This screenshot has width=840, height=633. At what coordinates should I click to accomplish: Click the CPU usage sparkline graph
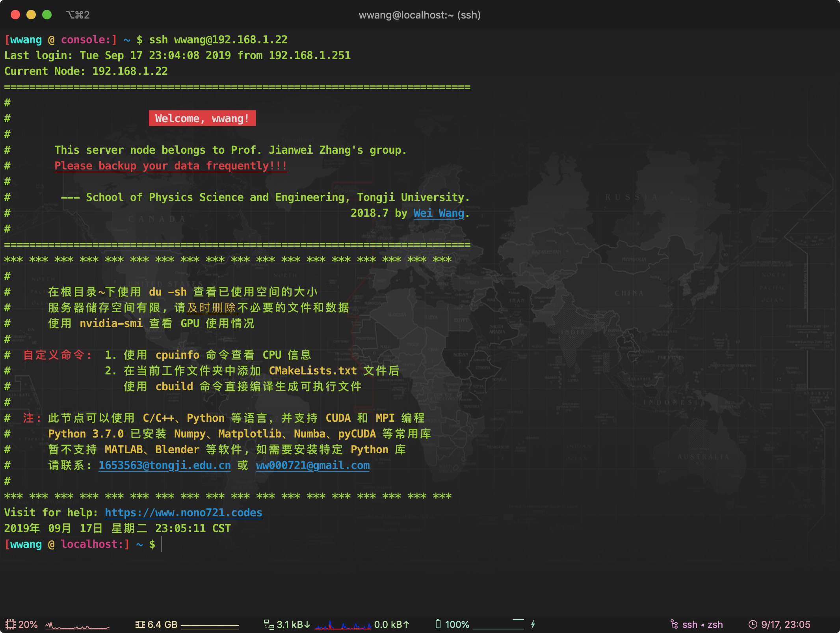pos(77,626)
